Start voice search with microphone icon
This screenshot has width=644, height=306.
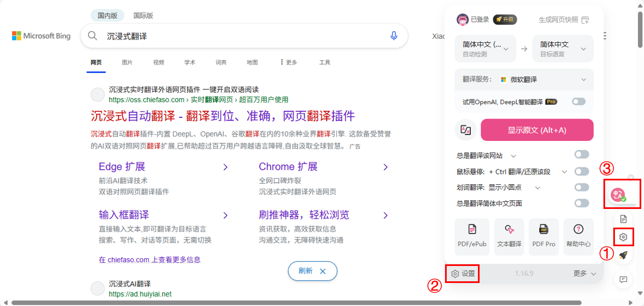pos(394,36)
